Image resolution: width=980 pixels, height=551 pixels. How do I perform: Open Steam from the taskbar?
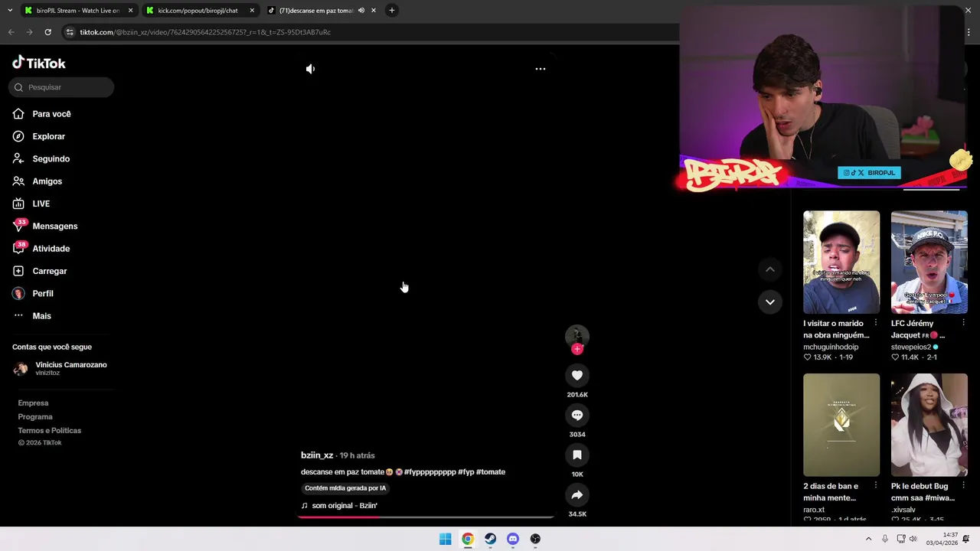pos(490,539)
